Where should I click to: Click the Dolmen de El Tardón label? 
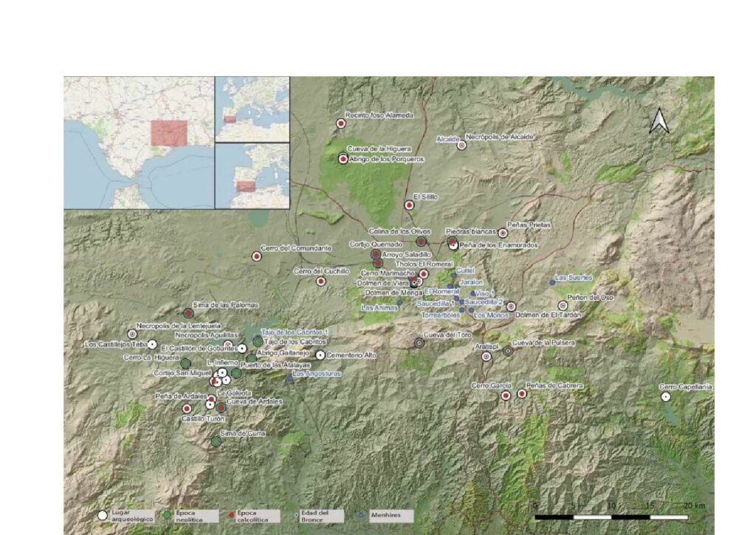(543, 316)
